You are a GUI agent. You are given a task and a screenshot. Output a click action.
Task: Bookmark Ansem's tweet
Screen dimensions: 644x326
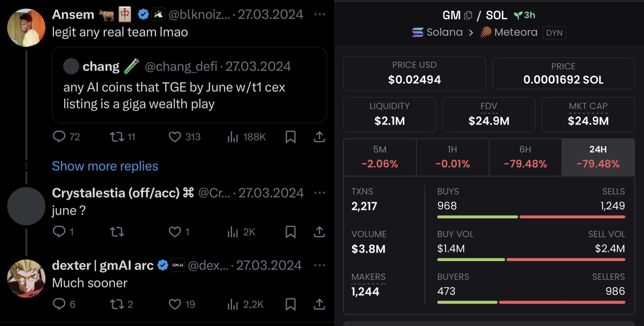[290, 137]
